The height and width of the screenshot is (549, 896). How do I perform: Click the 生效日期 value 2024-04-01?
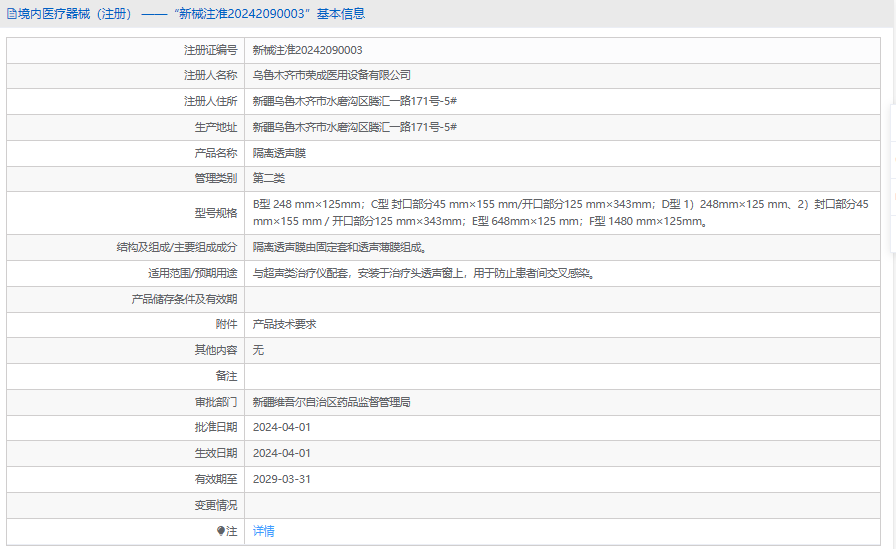[282, 454]
